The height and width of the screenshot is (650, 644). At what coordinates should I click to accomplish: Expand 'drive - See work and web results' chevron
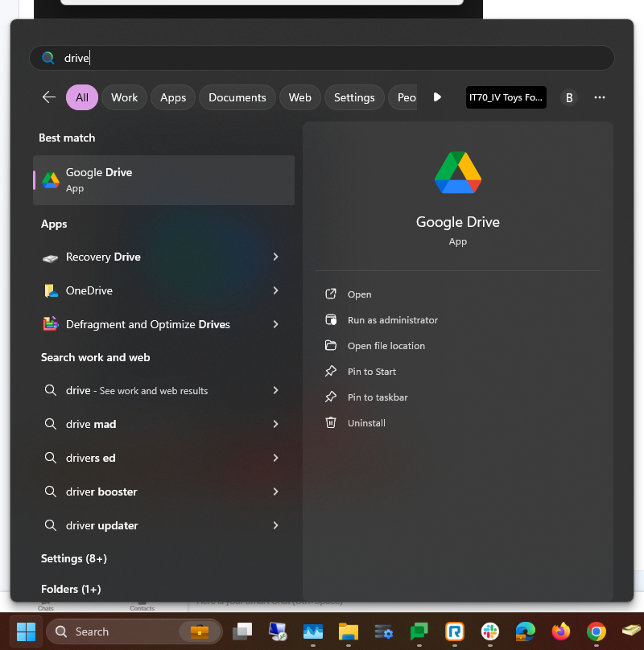pyautogui.click(x=275, y=390)
